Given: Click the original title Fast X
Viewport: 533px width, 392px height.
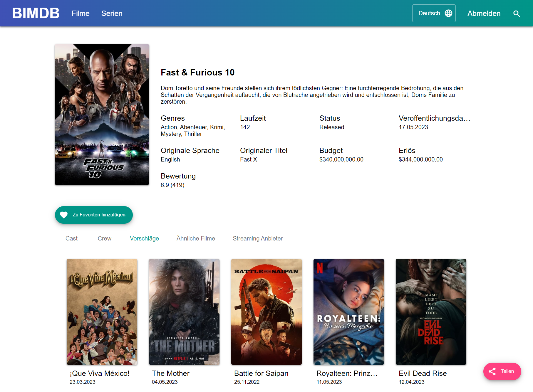Looking at the screenshot, I should (249, 159).
